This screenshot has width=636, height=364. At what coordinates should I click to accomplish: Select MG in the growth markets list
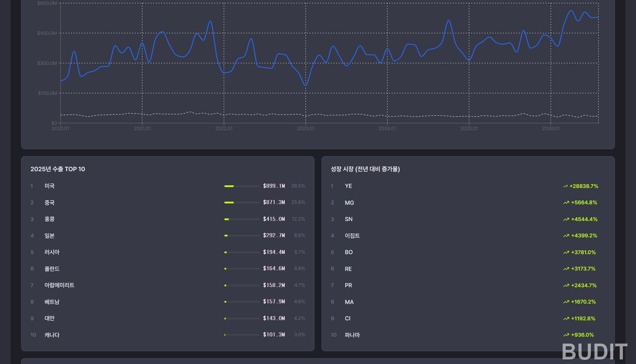pyautogui.click(x=349, y=203)
